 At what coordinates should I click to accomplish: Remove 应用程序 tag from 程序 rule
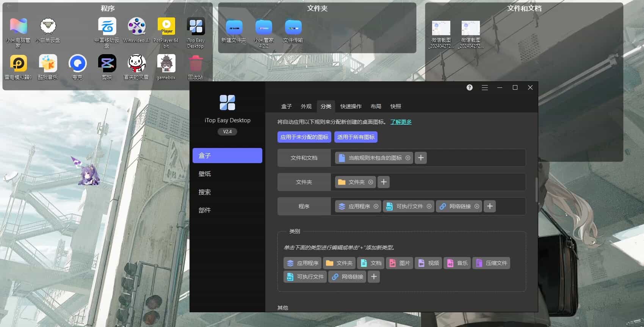376,206
